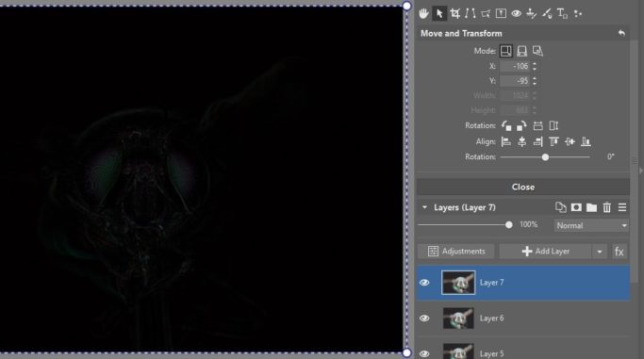The width and height of the screenshot is (644, 359).
Task: Open the Adjustments button
Action: [456, 252]
